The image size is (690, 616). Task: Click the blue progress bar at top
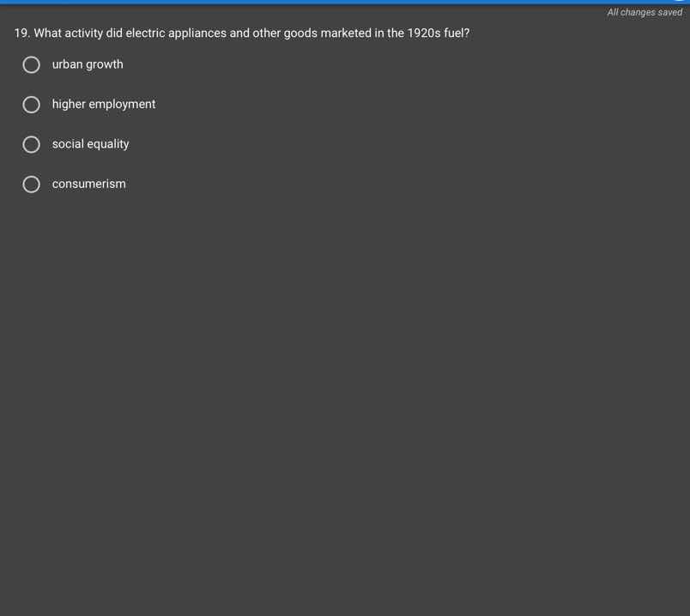click(343, 2)
